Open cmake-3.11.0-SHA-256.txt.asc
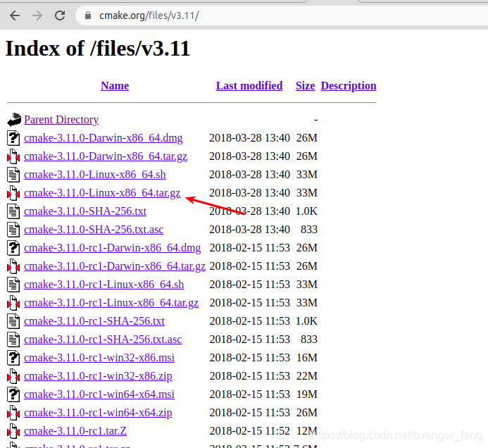The width and height of the screenshot is (488, 448). (94, 230)
